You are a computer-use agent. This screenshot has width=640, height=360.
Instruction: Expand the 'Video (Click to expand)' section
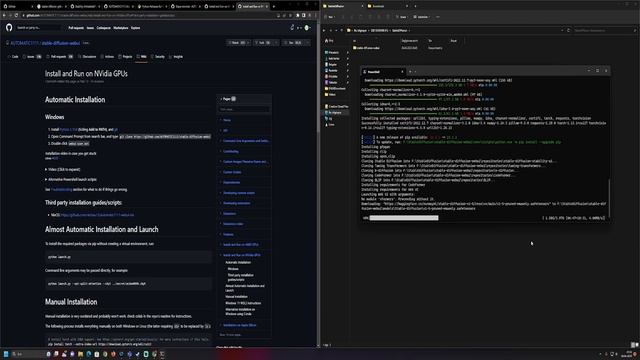pos(62,169)
